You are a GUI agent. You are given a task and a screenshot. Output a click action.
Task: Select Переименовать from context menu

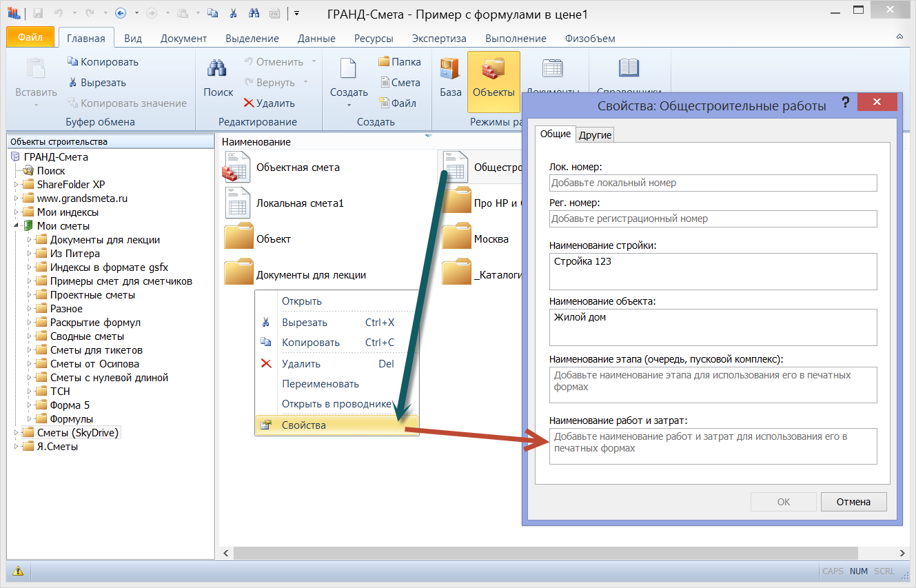(x=320, y=384)
